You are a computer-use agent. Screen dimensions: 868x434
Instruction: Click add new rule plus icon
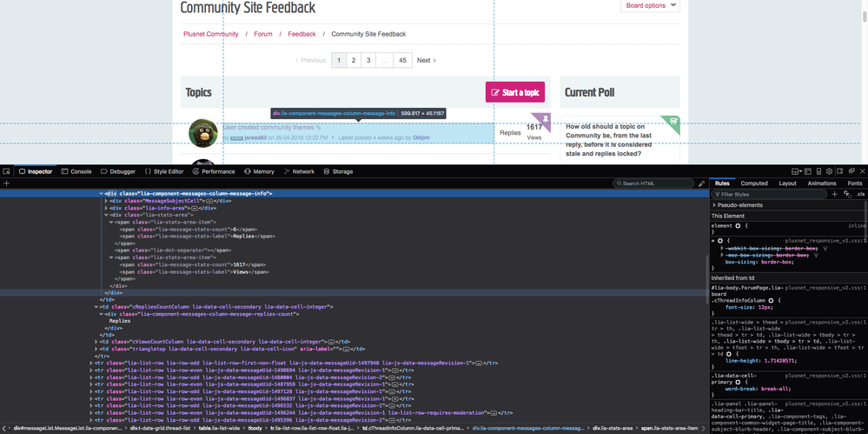pos(835,195)
